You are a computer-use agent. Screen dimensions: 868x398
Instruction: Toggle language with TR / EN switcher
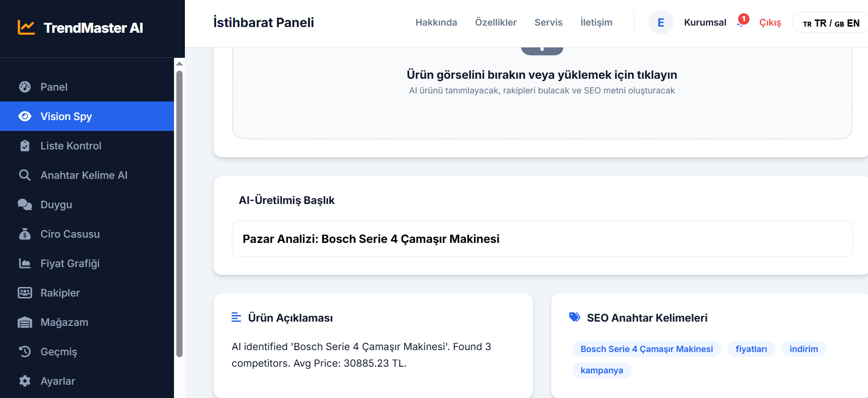[831, 23]
